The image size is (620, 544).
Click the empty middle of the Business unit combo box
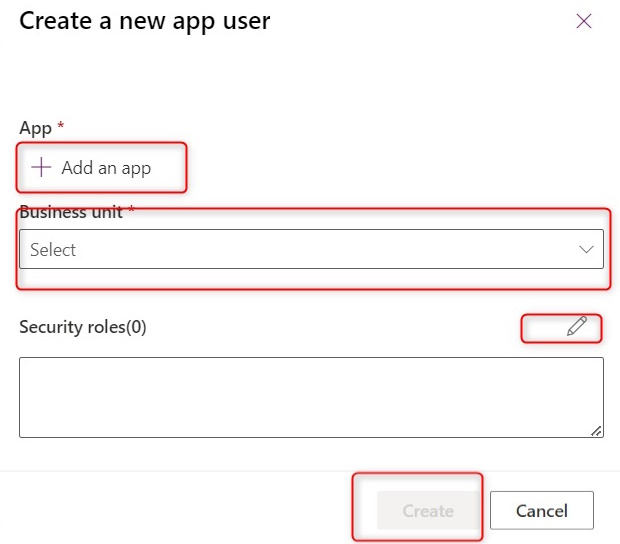coord(300,250)
